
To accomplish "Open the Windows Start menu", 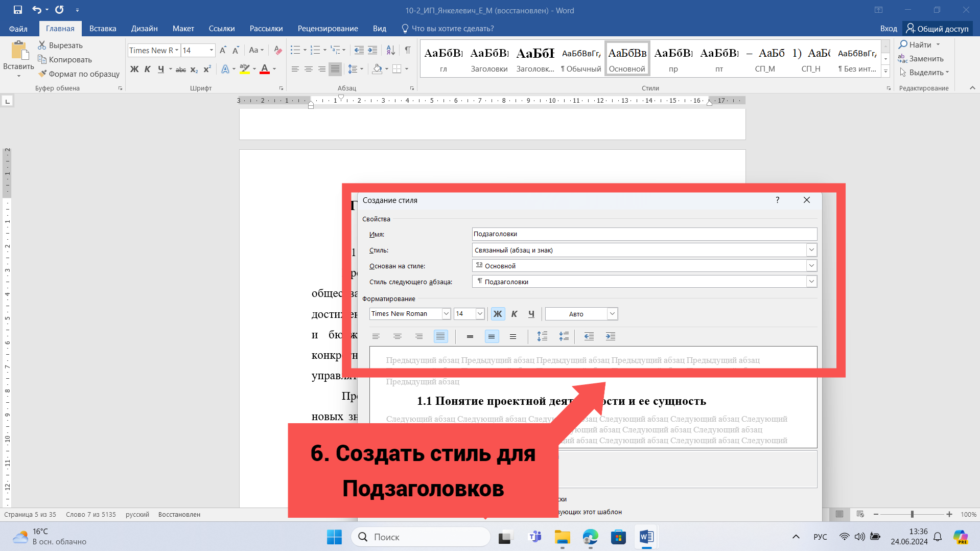I will (x=335, y=537).
